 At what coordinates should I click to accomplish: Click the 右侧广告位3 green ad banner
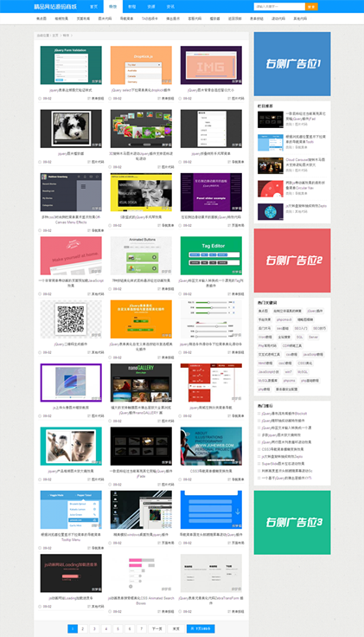tap(292, 523)
